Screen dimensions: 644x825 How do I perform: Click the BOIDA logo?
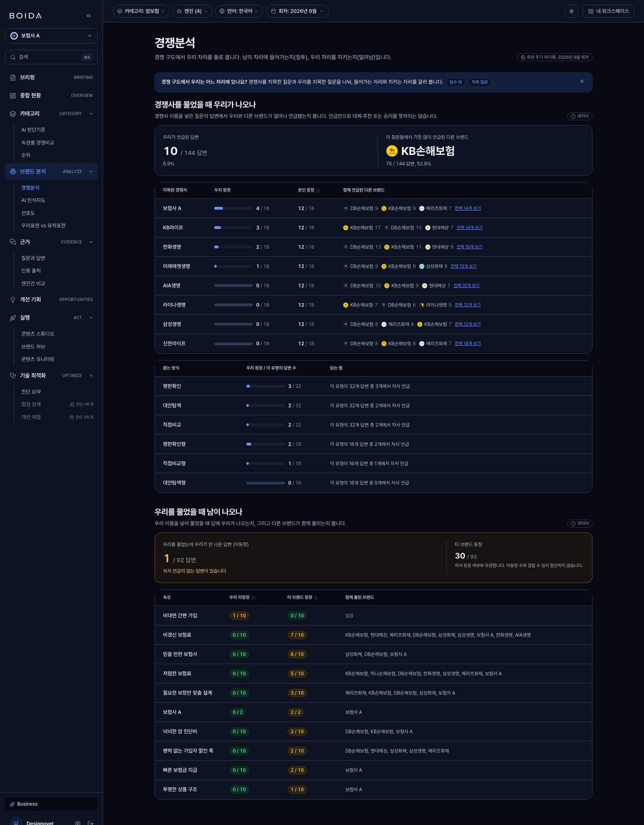tap(25, 16)
